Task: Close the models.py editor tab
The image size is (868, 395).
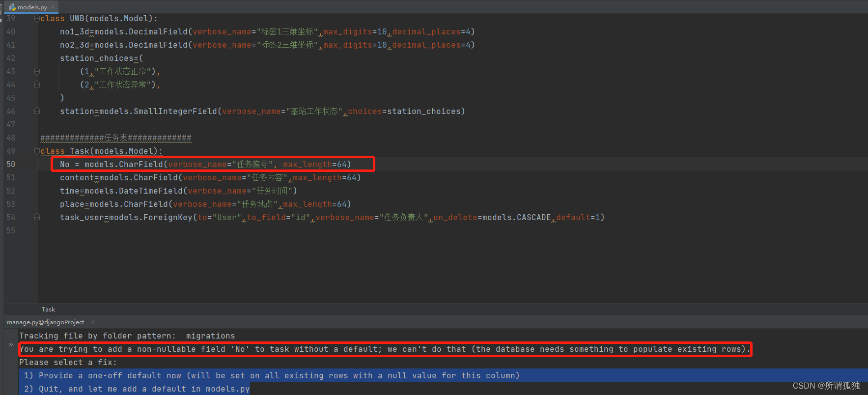Action: [x=53, y=7]
